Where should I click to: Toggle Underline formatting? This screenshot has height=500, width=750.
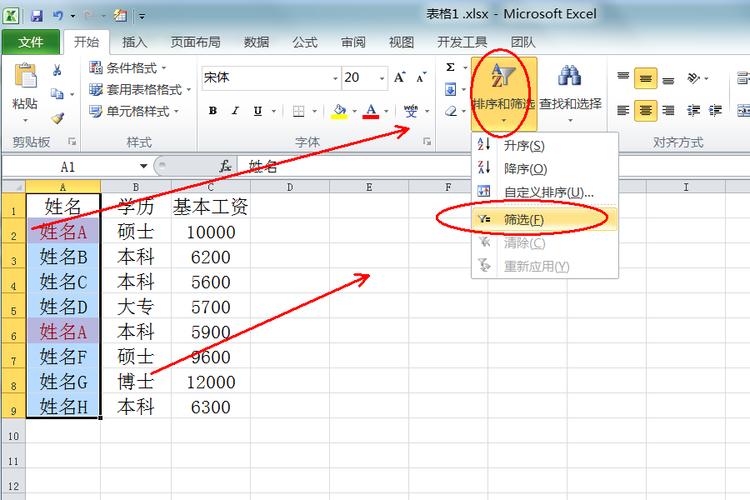coord(258,111)
